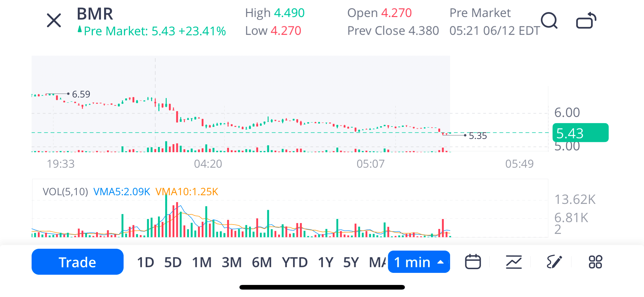Open the stock search icon
644x297 pixels.
tap(549, 21)
